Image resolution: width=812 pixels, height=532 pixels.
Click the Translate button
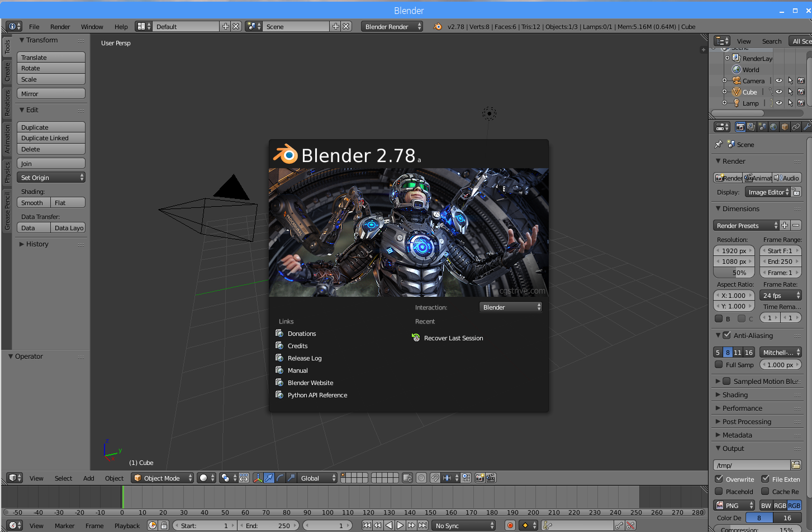coord(51,57)
